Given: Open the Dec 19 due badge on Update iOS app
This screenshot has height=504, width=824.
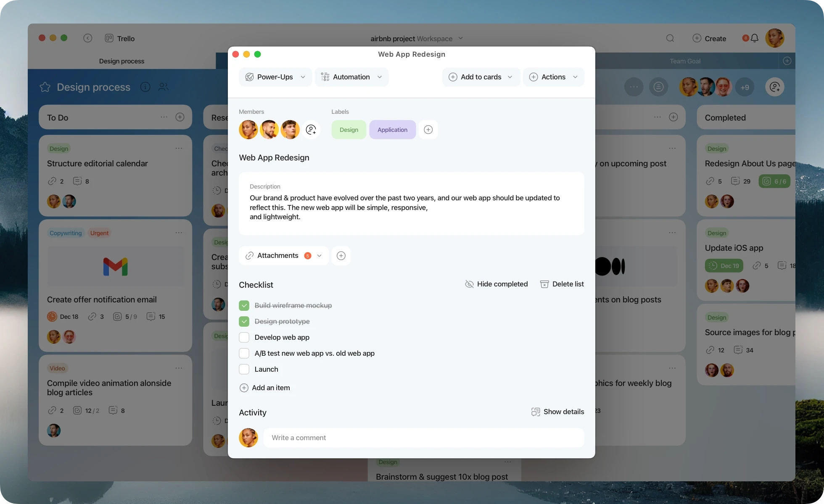Looking at the screenshot, I should click(x=724, y=266).
